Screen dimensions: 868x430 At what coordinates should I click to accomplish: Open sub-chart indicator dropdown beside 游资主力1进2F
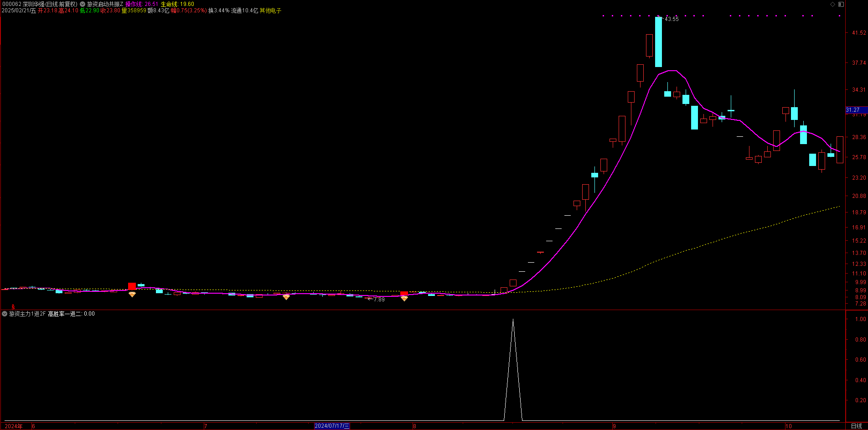pyautogui.click(x=5, y=314)
